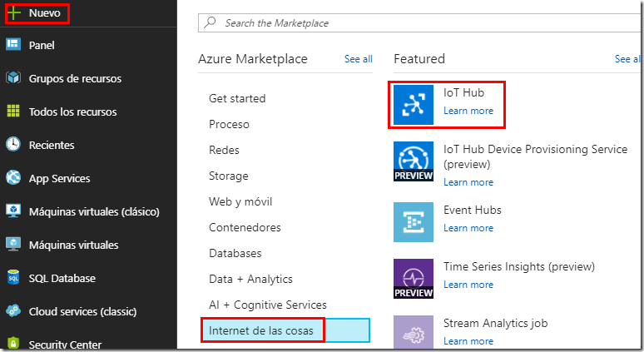644x352 pixels.
Task: Open Security Center label
Action: click(65, 345)
